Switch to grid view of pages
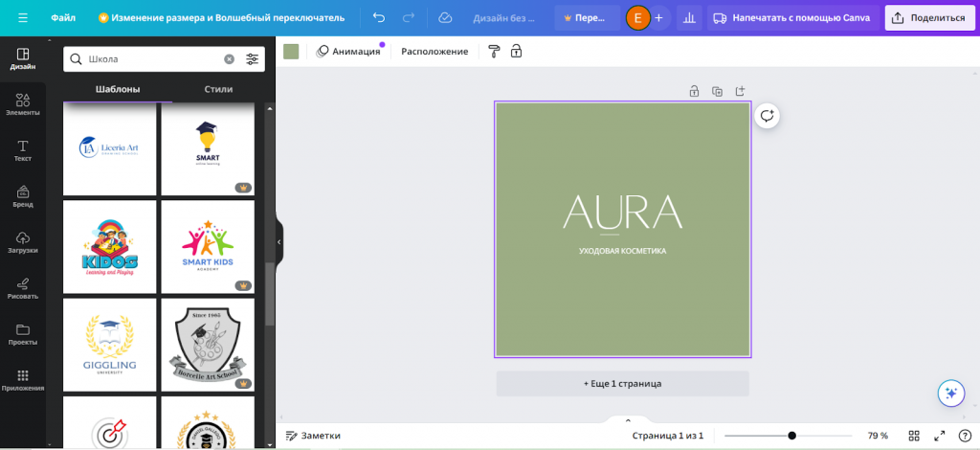The image size is (980, 450). (914, 436)
